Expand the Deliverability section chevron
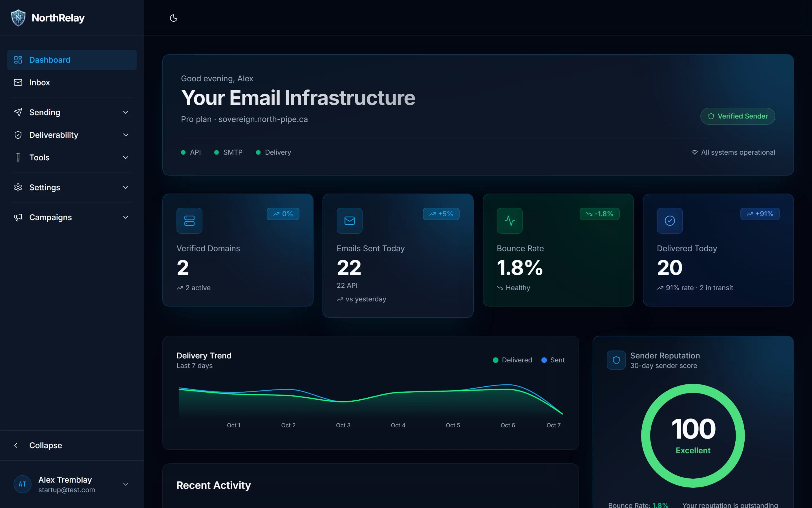This screenshot has width=812, height=508. pos(126,135)
